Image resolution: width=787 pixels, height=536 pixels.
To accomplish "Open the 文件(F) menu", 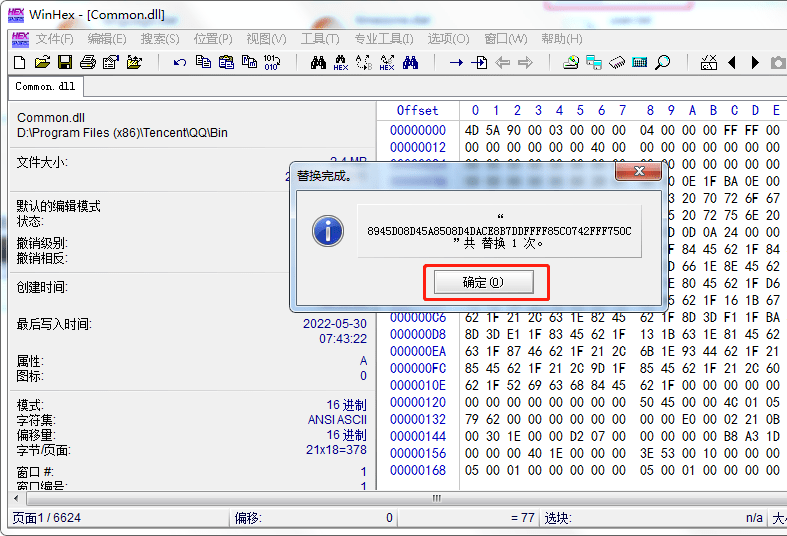I will (x=55, y=39).
